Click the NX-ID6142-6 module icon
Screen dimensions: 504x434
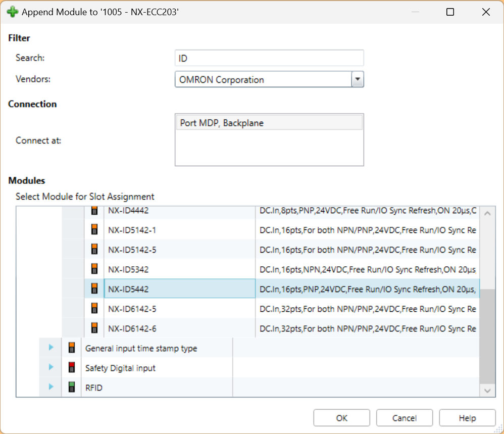pyautogui.click(x=94, y=327)
